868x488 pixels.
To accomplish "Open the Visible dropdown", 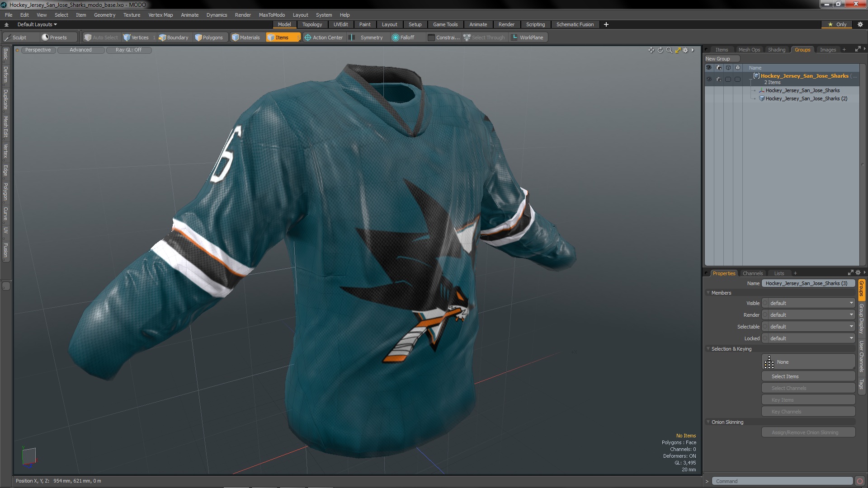I will [x=811, y=303].
